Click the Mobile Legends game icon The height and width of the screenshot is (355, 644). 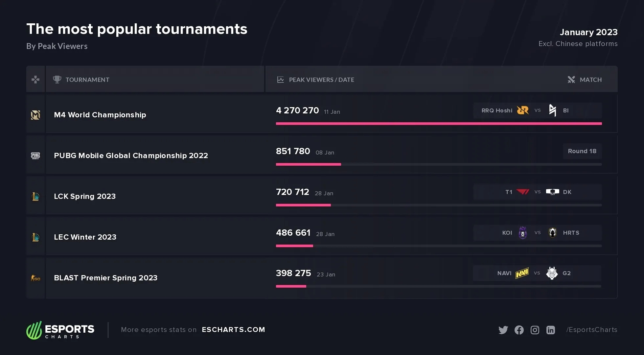(35, 115)
